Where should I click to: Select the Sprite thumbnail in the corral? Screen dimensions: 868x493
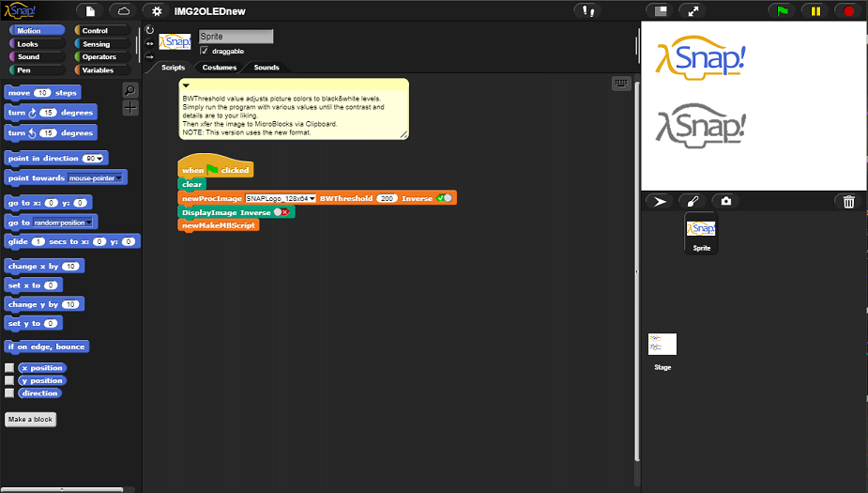pyautogui.click(x=701, y=233)
